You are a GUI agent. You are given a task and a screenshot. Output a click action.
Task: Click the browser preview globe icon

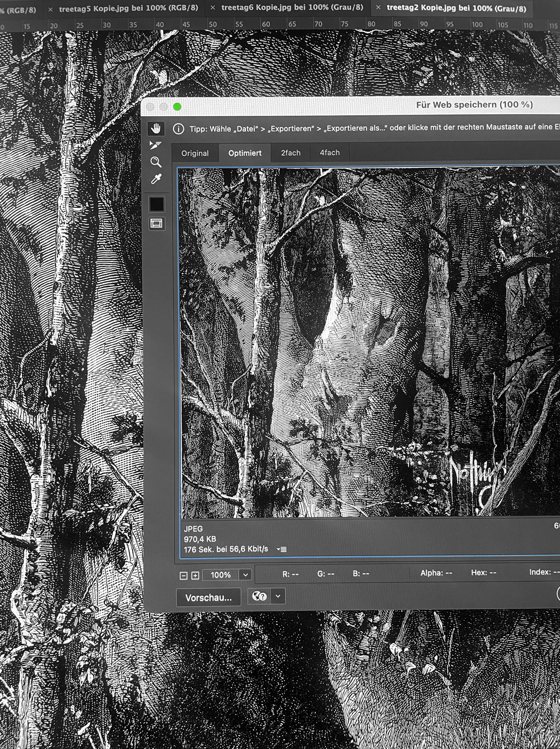259,596
